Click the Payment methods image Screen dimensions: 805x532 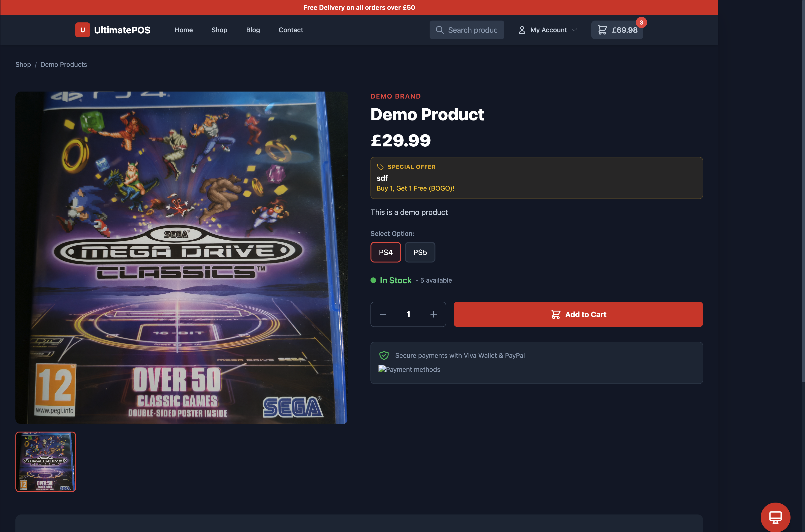tap(409, 369)
